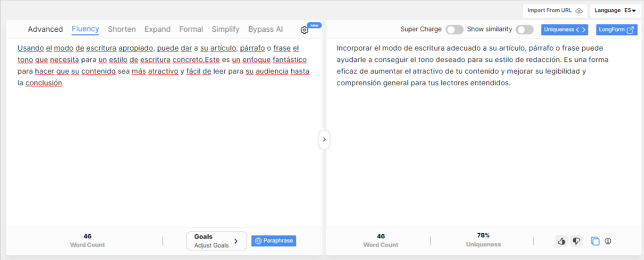Select the Fluency mode tab
The image size is (644, 260).
pos(85,29)
